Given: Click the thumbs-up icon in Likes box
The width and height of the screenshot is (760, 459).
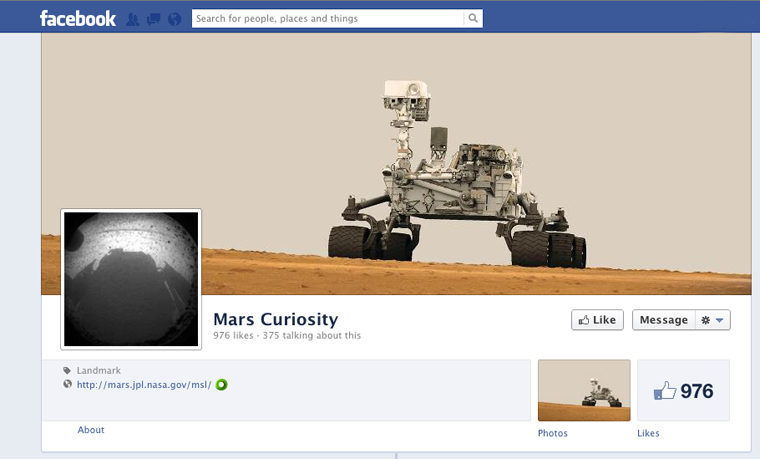Looking at the screenshot, I should (665, 391).
